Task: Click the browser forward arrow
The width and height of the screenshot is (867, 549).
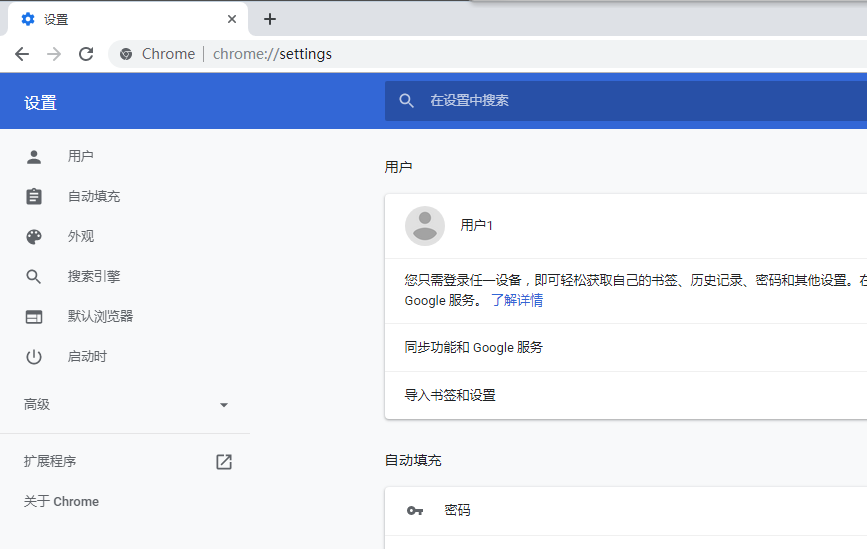Action: coord(54,54)
